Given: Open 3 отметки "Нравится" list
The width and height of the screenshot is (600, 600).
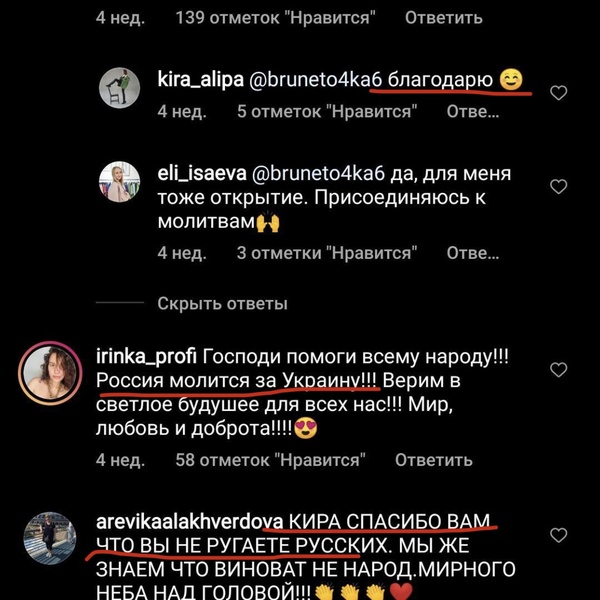Looking at the screenshot, I should [x=327, y=253].
